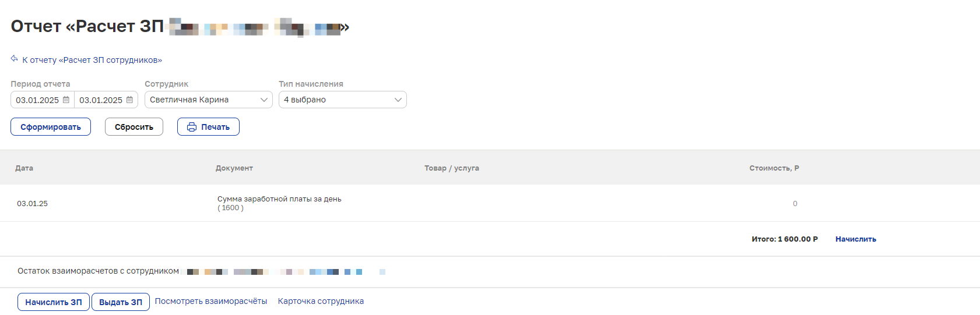Screen dimensions: 980x315
Task: Click the Выдать ЗП button
Action: (x=121, y=302)
